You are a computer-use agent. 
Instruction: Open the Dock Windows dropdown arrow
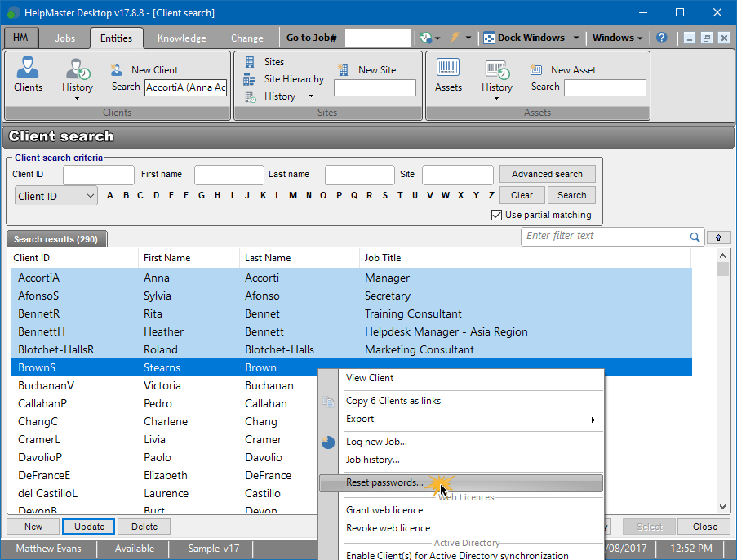(x=575, y=38)
